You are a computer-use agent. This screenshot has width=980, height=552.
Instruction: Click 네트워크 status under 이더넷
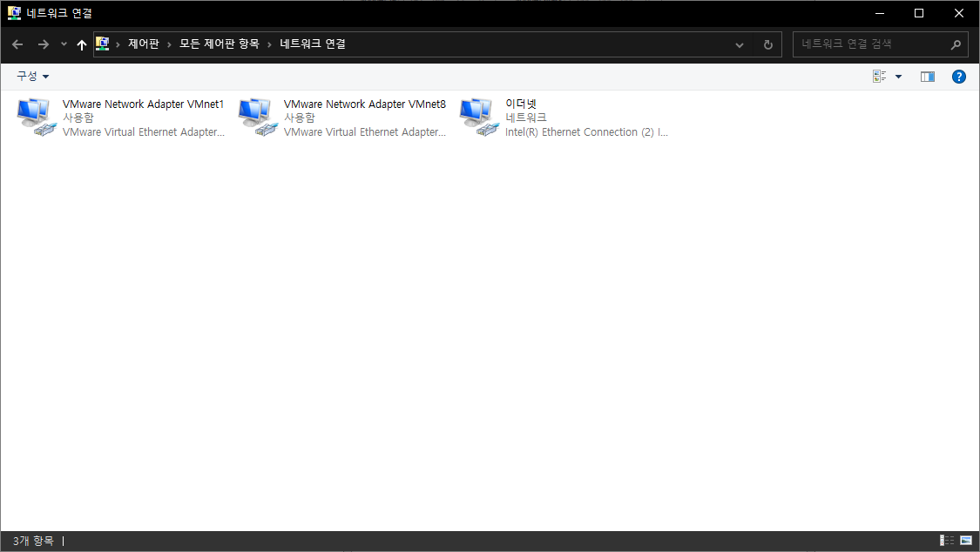525,118
